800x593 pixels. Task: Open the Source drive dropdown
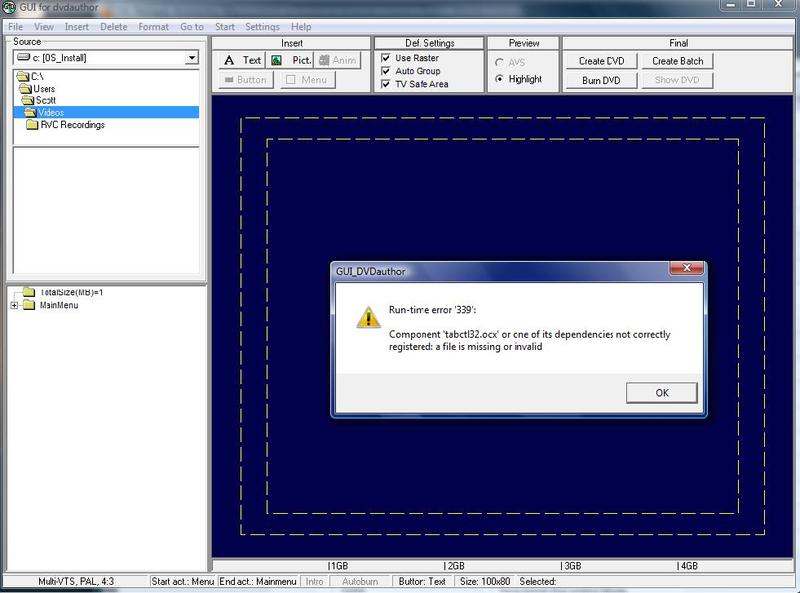point(192,58)
